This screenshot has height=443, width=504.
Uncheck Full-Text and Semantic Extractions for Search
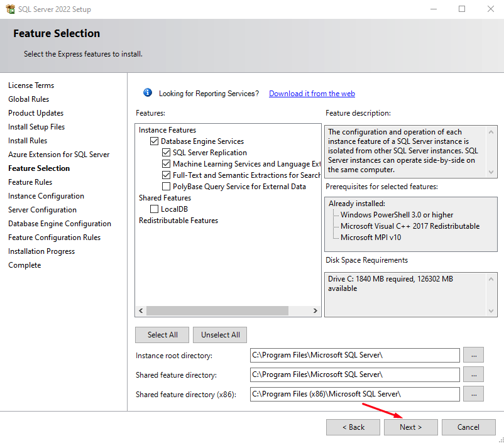click(166, 175)
